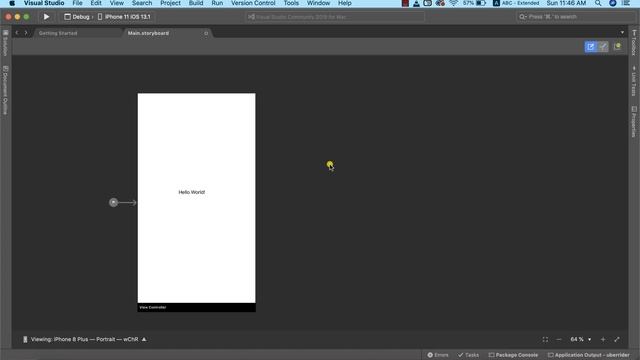Click the designer help lightbulb icon
The image size is (640, 360).
point(618,47)
